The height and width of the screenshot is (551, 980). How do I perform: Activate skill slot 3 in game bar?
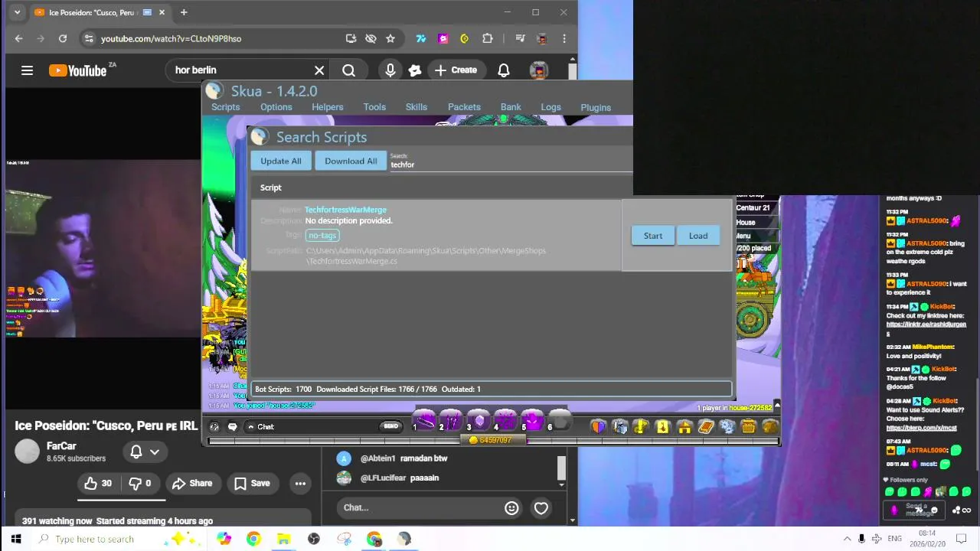click(479, 420)
